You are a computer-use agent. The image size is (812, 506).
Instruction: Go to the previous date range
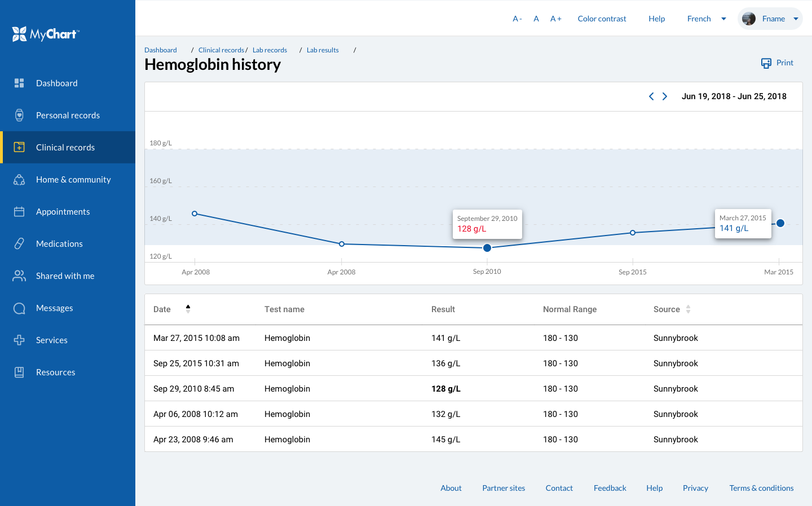coord(651,96)
